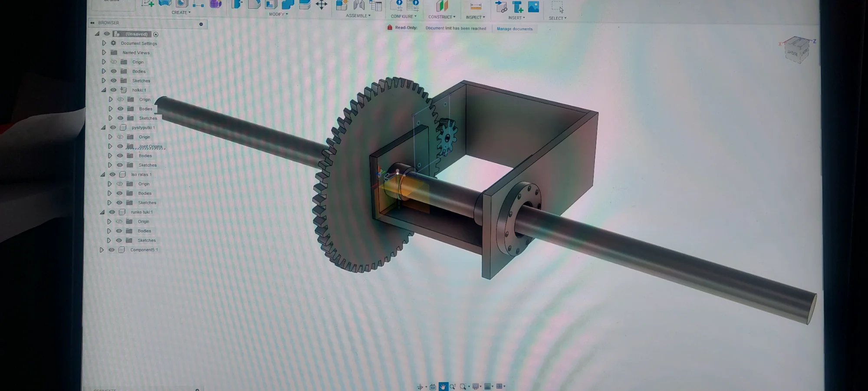This screenshot has height=391, width=868.
Task: Activate the Select tool dashed-box icon
Action: 557,7
